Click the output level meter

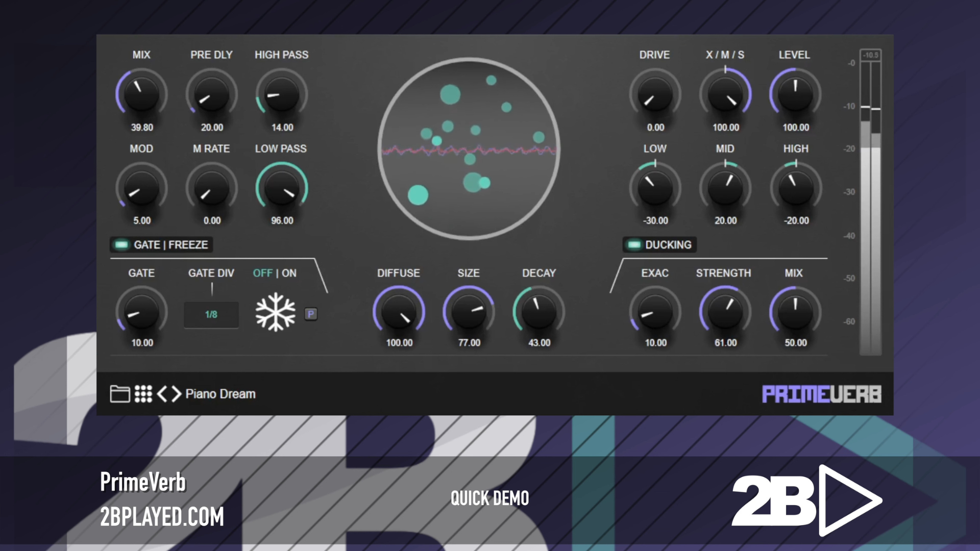coord(871,208)
